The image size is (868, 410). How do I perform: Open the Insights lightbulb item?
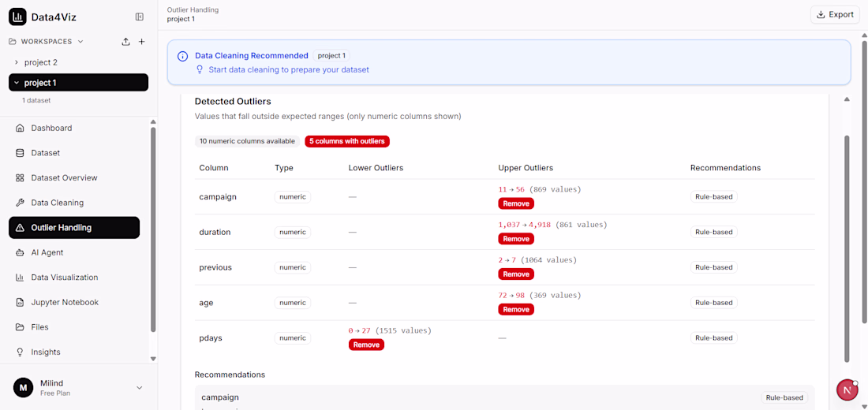tap(46, 352)
